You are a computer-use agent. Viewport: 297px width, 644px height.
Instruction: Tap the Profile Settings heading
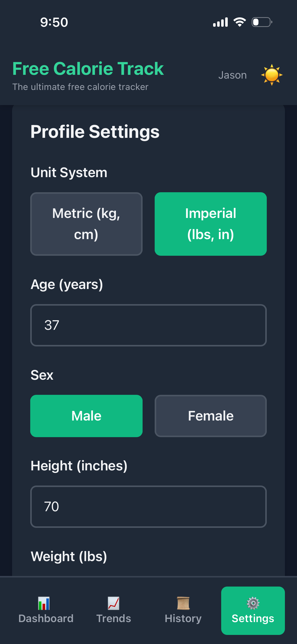(x=95, y=131)
